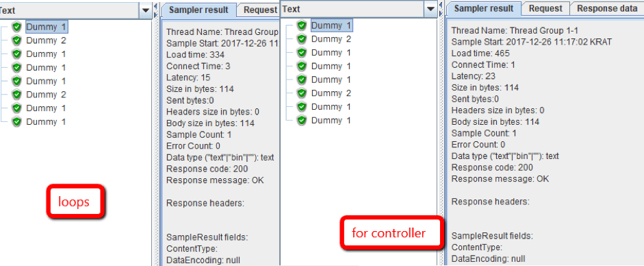644x266 pixels.
Task: Open the cut-off Request tab above Load time: 334
Action: [259, 10]
